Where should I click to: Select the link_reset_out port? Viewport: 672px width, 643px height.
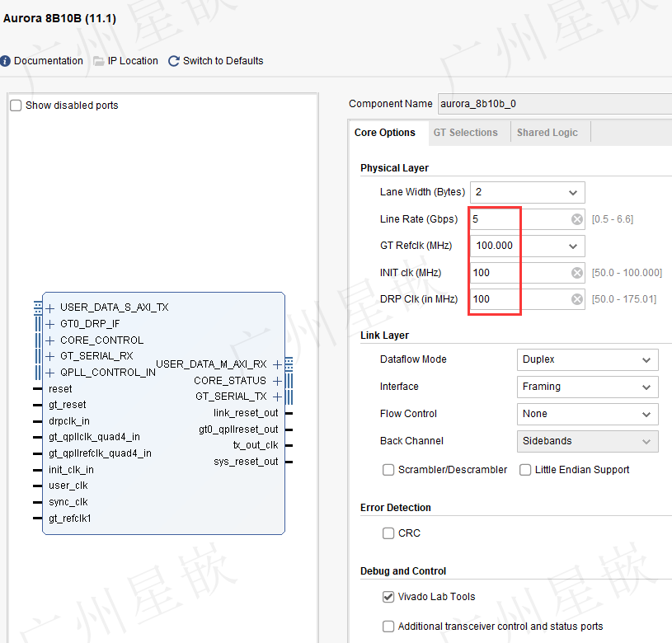point(246,413)
